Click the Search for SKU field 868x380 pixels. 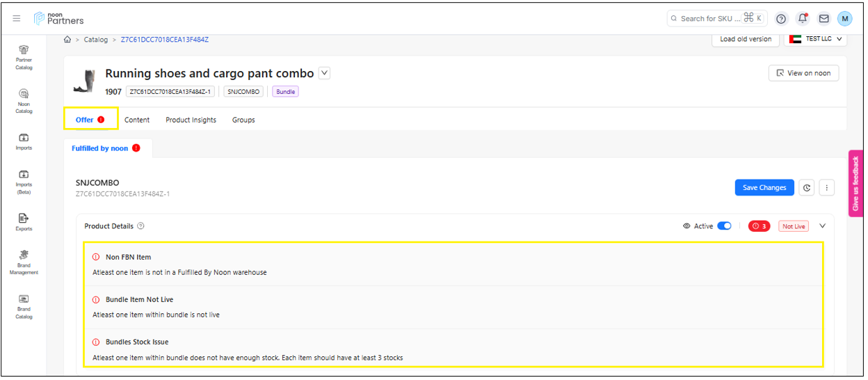click(709, 19)
